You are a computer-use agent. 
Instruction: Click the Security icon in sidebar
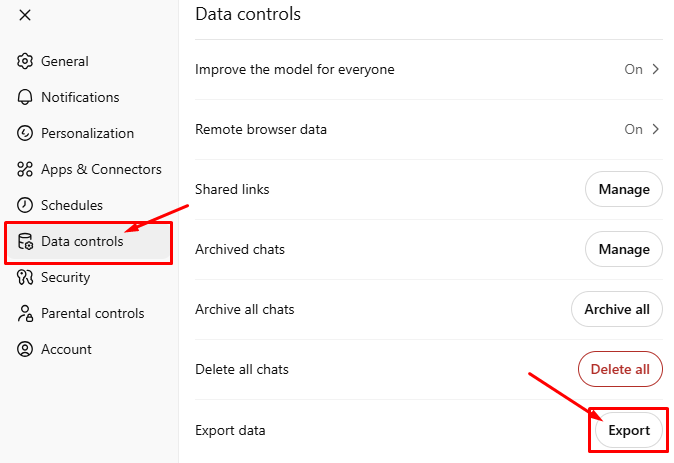(x=26, y=277)
